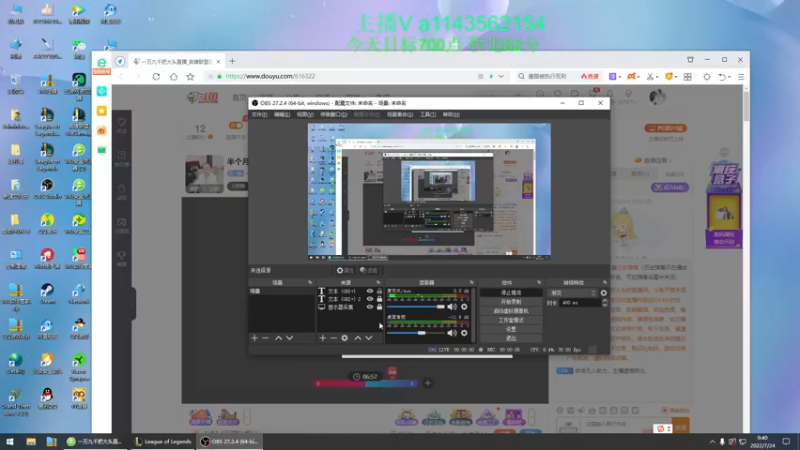Mute the 麦克风/Aux audio channel
800x450 pixels.
(452, 307)
